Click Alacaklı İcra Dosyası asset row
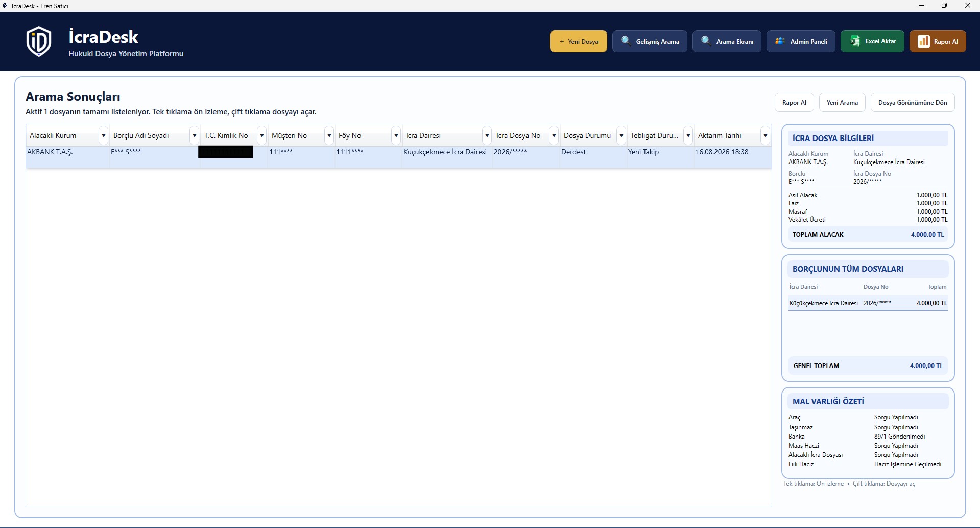980x528 pixels. 868,454
